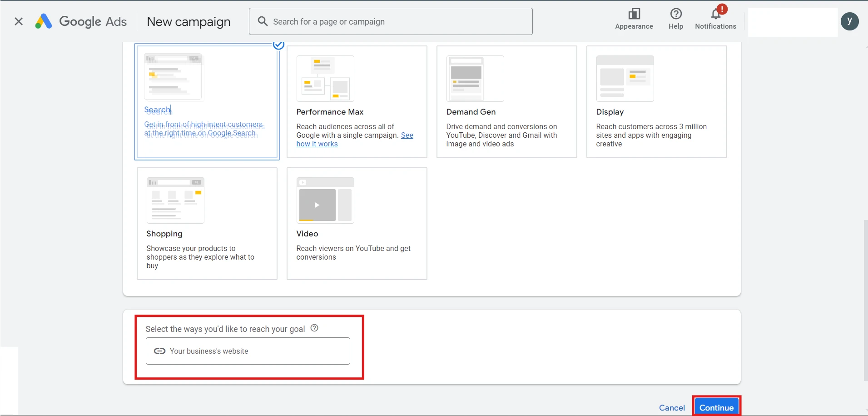This screenshot has height=416, width=868.
Task: Cancel the new campaign
Action: pyautogui.click(x=672, y=408)
